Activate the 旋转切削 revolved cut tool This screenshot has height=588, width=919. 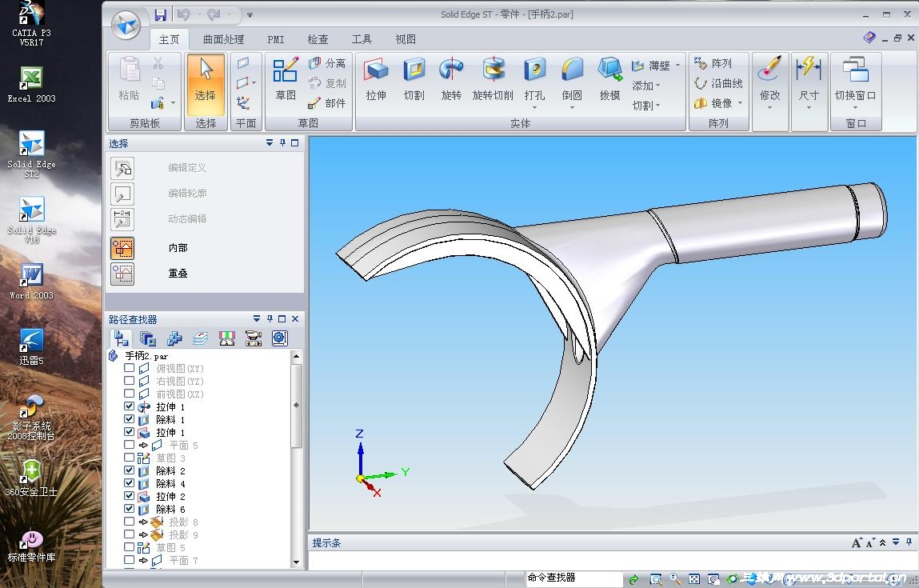tap(493, 79)
